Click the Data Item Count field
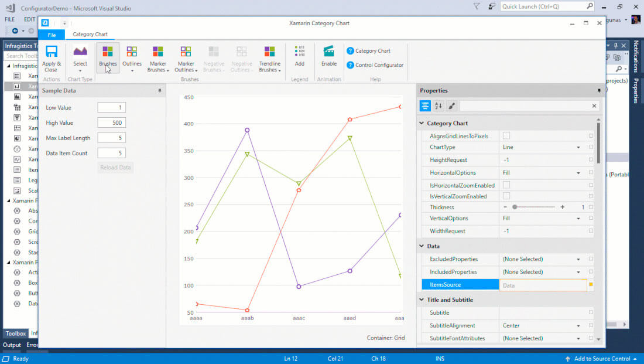This screenshot has height=364, width=644. (112, 153)
